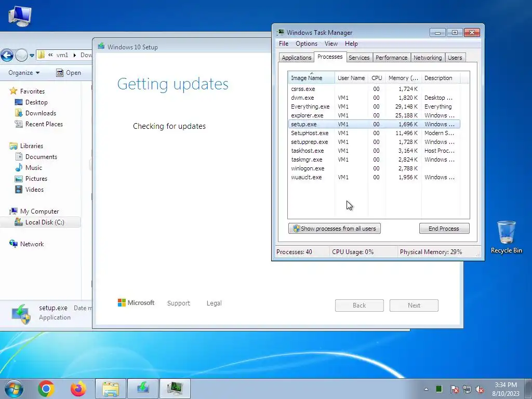Click the Back button in Setup
532x399 pixels.
coord(360,305)
